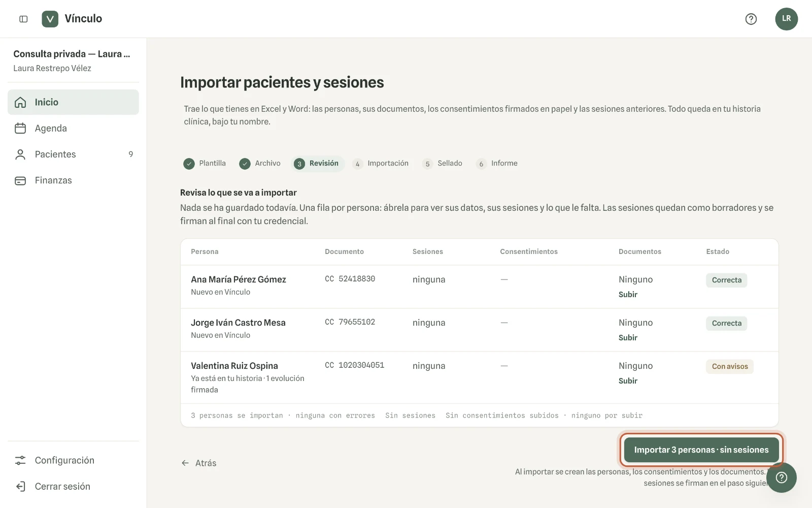Click "3 personas se importan" summary text
Screen dimensions: 812x508
click(237, 416)
